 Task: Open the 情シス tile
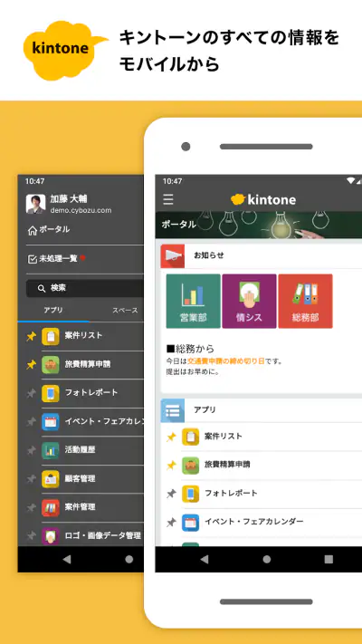pos(249,301)
